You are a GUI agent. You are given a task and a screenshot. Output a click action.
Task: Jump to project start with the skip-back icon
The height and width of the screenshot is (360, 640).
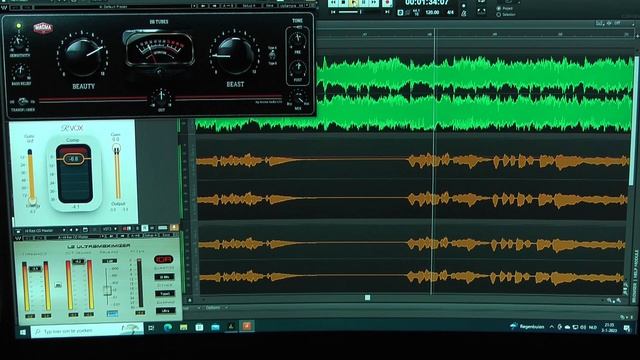[x=333, y=12]
